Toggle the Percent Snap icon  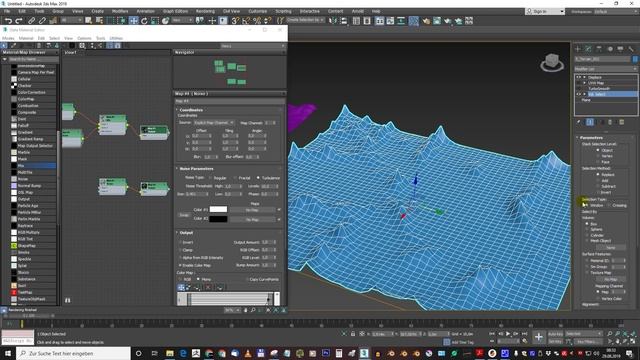click(257, 20)
